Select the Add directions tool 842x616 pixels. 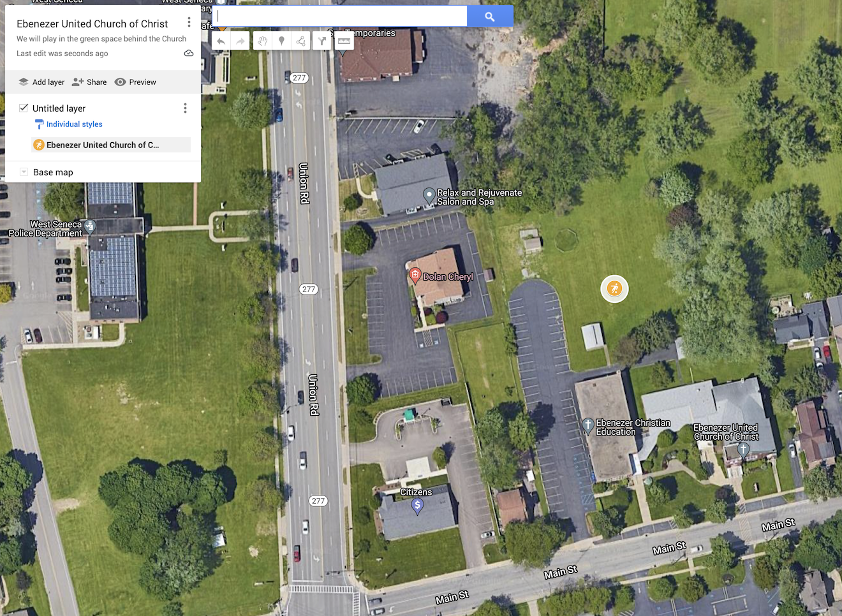click(x=322, y=41)
